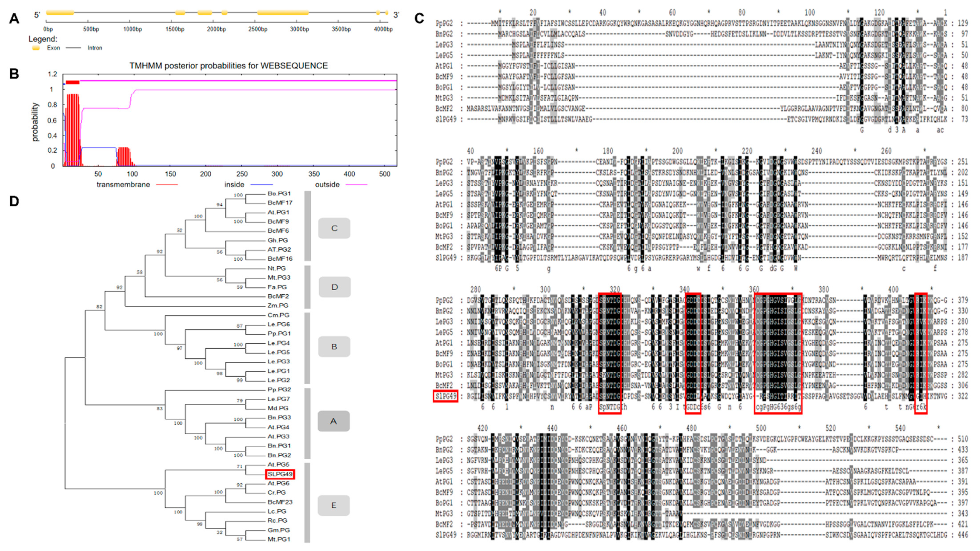Click the TMHMM posterior probabilities title
This screenshot has width=980, height=551.
click(228, 65)
